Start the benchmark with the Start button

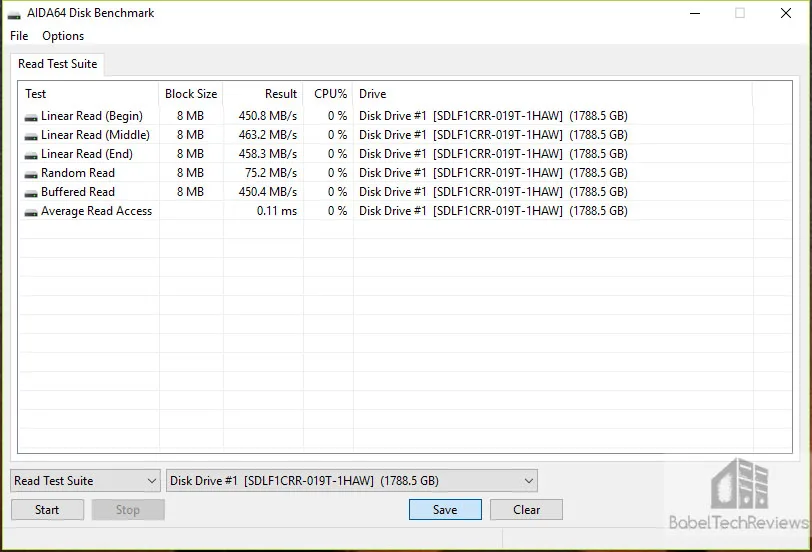(47, 510)
